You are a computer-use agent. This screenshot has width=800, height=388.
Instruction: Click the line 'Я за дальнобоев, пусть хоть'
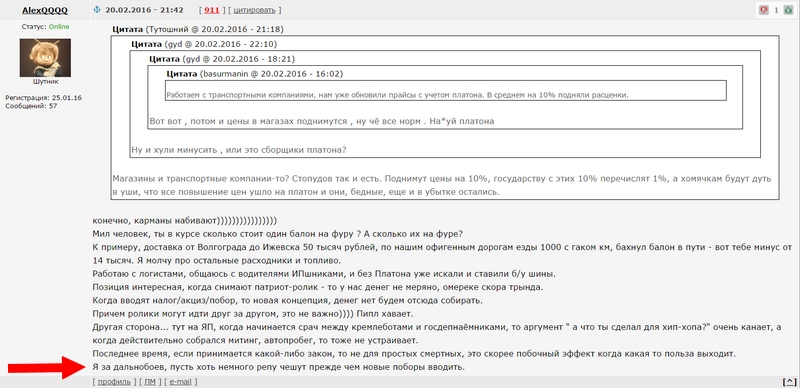(279, 367)
